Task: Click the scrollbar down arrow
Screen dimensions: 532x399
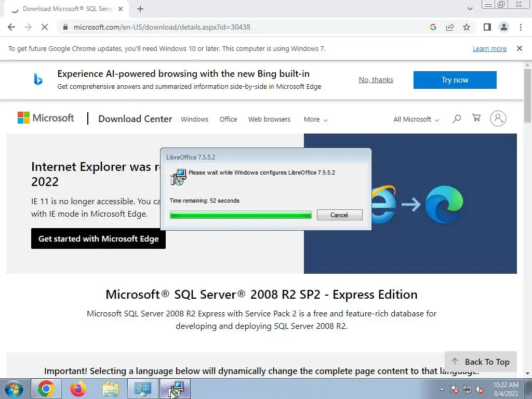Action: (x=528, y=374)
